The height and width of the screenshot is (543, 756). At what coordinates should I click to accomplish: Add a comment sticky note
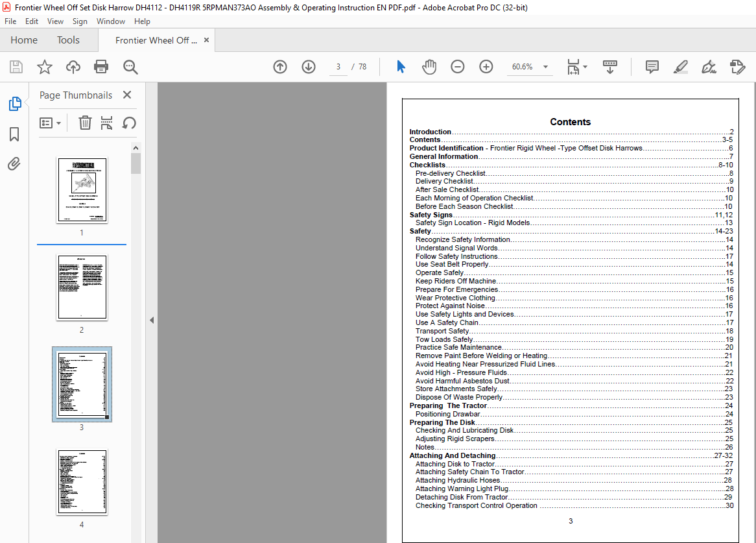point(652,67)
